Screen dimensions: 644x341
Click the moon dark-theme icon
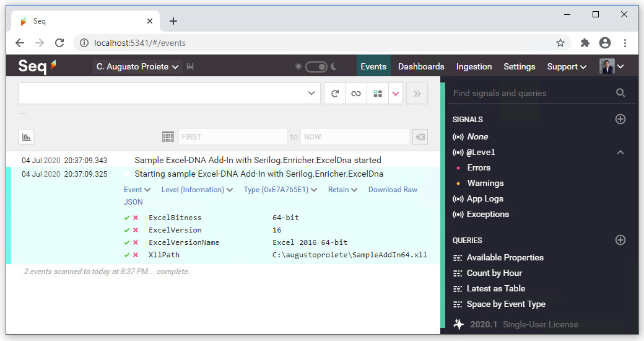[x=334, y=66]
